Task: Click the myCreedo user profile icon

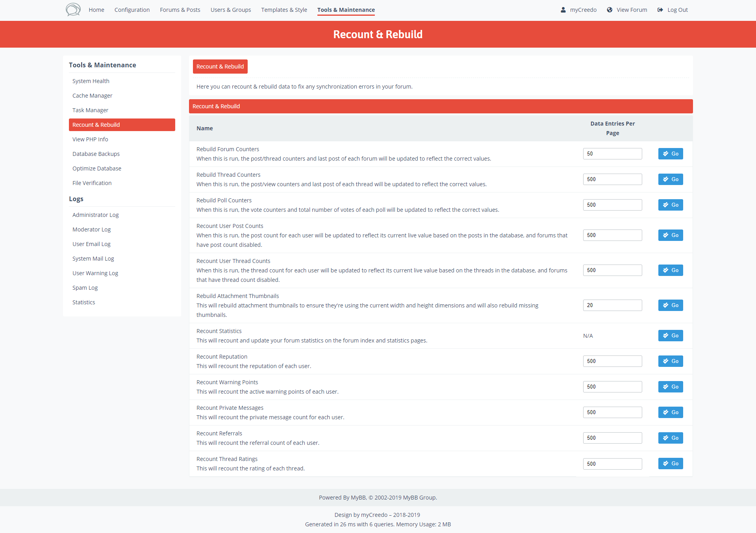Action: [x=563, y=10]
